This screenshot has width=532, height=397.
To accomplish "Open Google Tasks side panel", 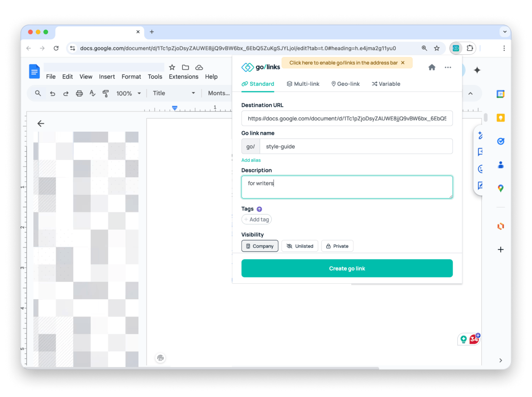I will coord(501,141).
